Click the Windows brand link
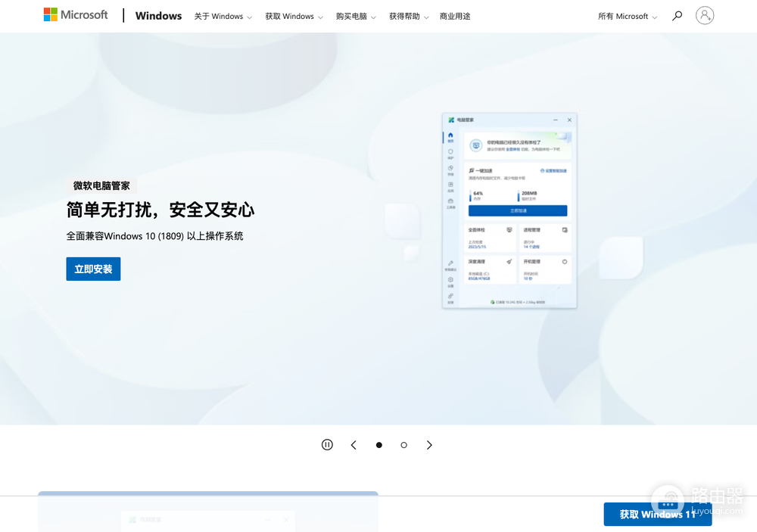Image resolution: width=757 pixels, height=532 pixels. [x=158, y=16]
